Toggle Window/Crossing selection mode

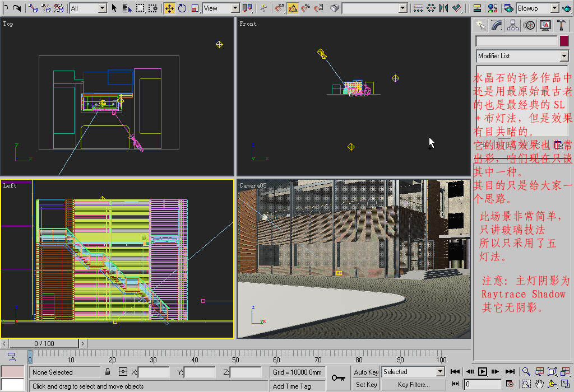pos(152,8)
